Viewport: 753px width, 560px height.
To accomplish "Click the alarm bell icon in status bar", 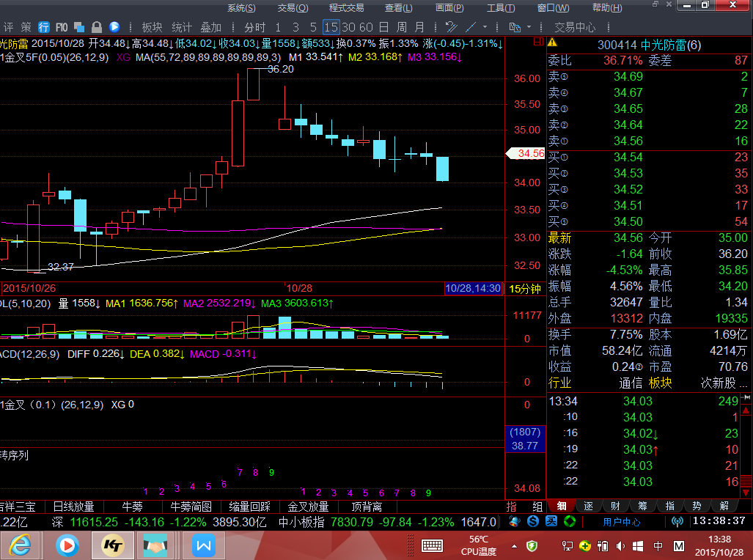I will (x=515, y=522).
